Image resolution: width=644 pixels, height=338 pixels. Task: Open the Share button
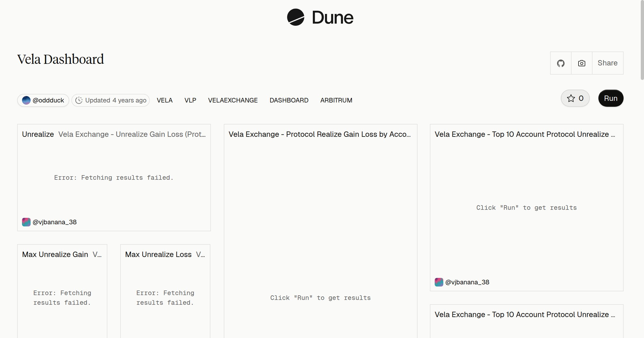(608, 63)
